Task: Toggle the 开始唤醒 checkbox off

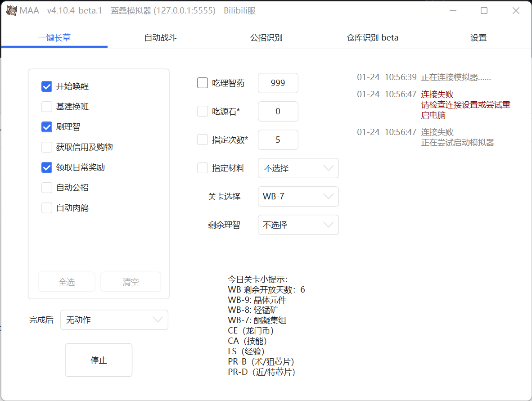Action: click(x=46, y=86)
